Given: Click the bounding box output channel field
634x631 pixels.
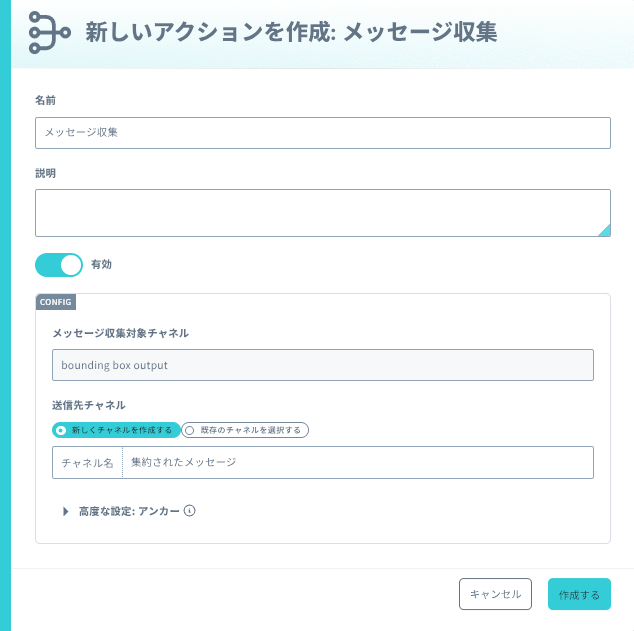Looking at the screenshot, I should coord(323,365).
